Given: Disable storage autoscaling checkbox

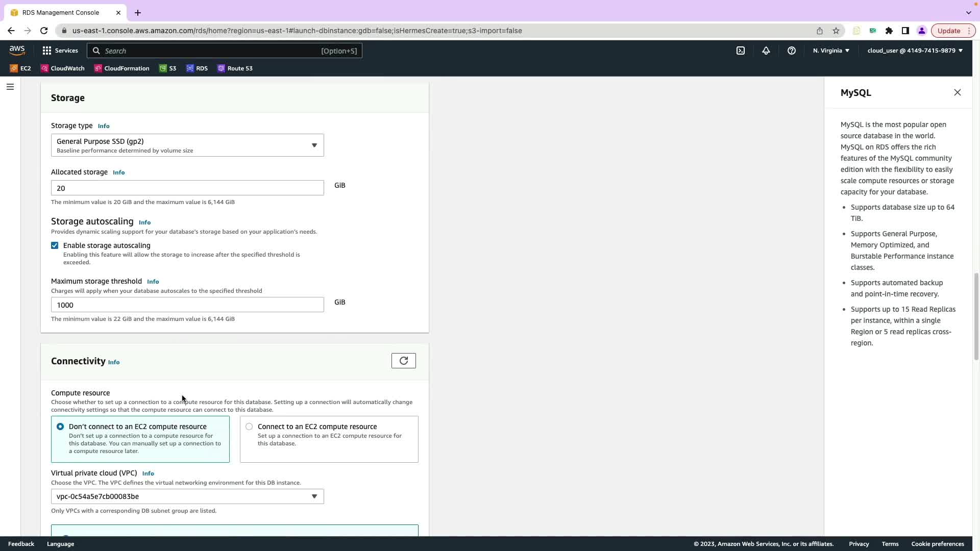Looking at the screenshot, I should coord(55,245).
